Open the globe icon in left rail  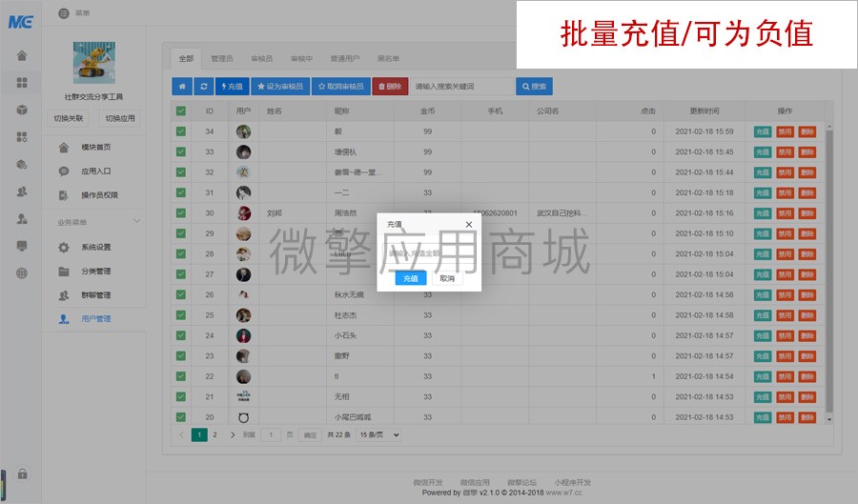[x=22, y=273]
